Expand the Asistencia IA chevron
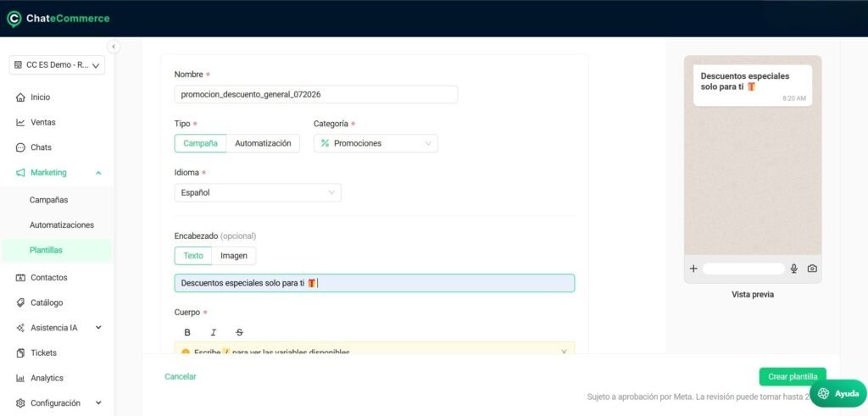Viewport: 868px width, 416px height. 98,328
